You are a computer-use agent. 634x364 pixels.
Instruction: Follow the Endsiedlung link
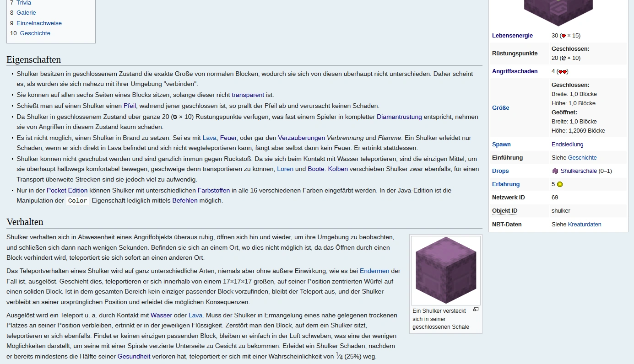coord(567,145)
